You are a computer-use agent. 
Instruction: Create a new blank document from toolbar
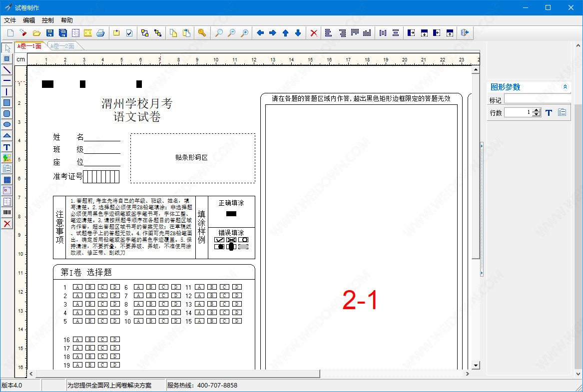(x=10, y=33)
